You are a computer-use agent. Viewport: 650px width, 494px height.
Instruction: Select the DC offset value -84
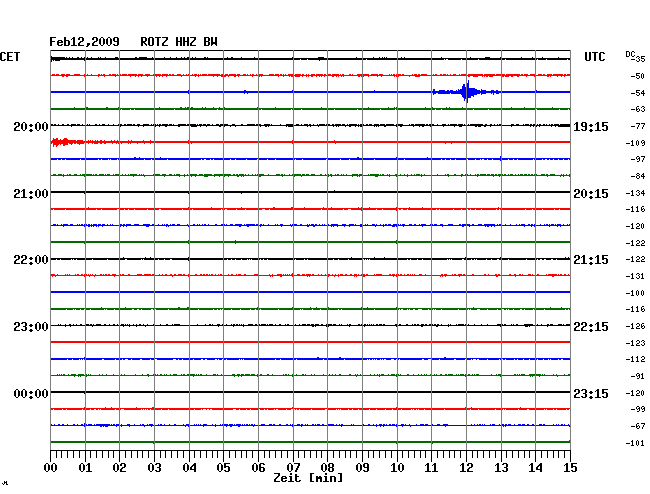point(637,176)
